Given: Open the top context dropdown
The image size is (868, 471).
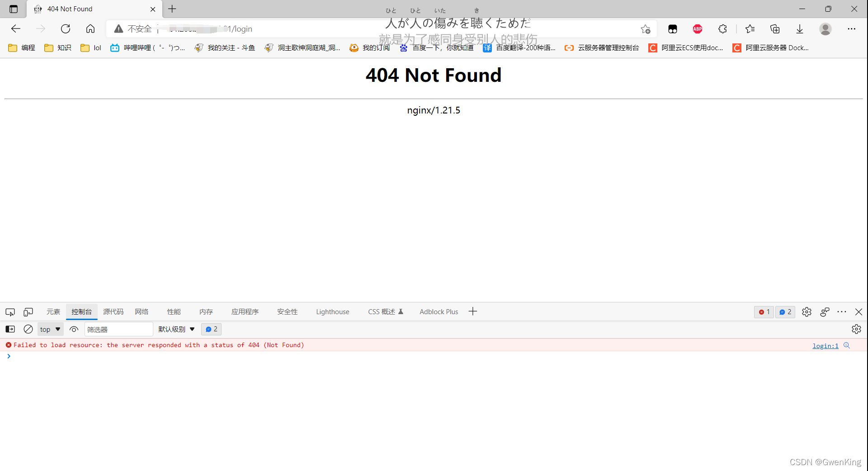Looking at the screenshot, I should click(x=50, y=329).
